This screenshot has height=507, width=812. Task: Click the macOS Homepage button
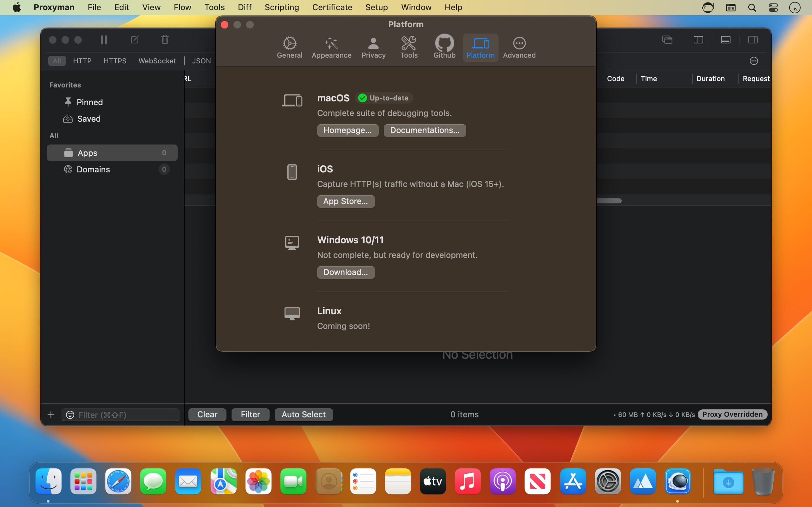point(347,130)
